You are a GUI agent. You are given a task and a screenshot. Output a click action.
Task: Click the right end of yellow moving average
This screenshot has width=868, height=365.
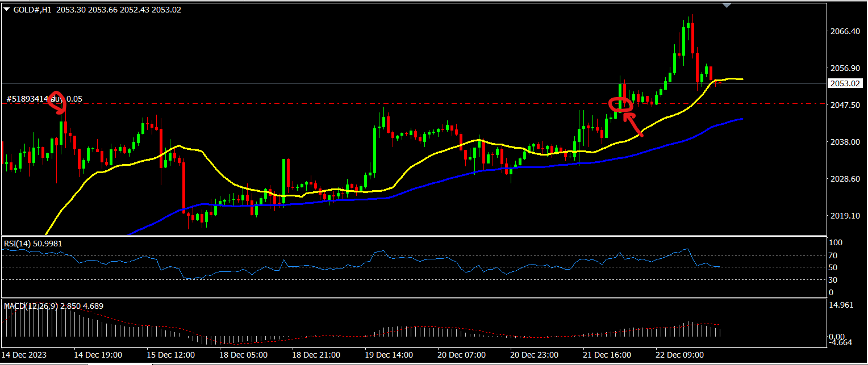coord(741,79)
